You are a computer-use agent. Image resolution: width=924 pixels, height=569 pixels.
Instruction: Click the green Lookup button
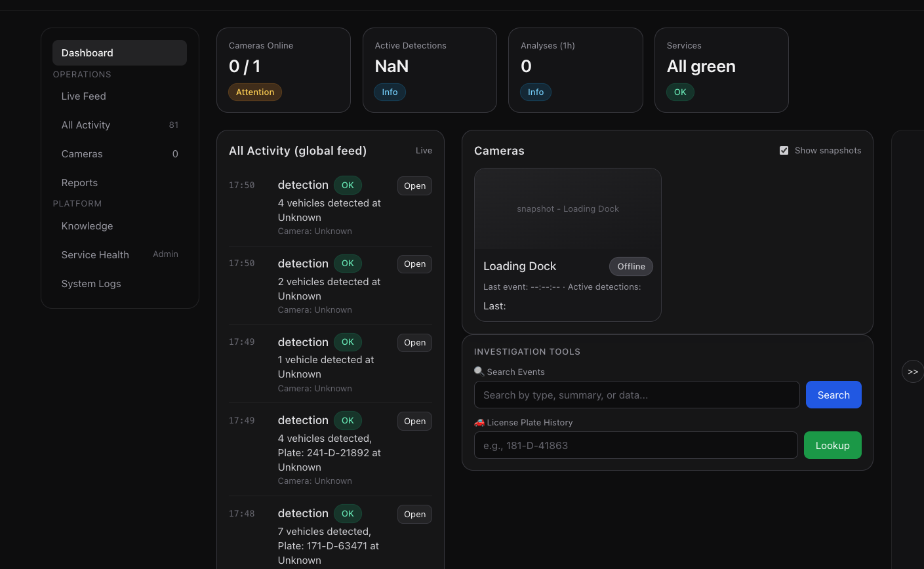point(832,445)
